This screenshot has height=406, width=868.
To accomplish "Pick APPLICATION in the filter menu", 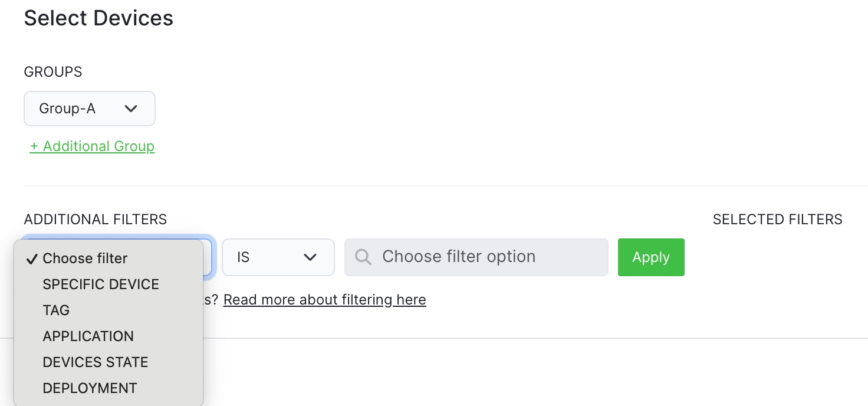I will (x=88, y=336).
